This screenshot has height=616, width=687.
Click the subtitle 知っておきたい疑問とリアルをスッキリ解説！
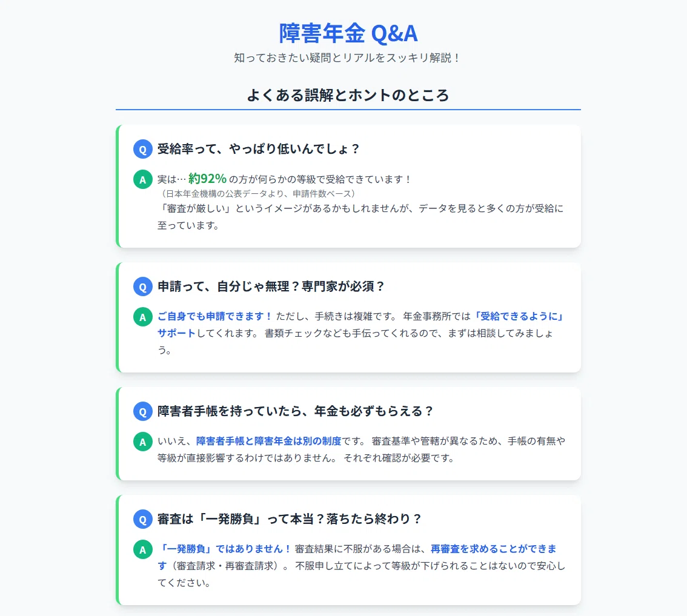click(x=348, y=58)
